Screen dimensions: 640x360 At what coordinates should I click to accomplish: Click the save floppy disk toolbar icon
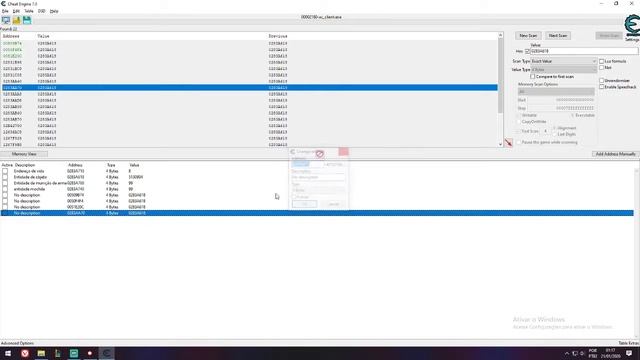coord(27,20)
